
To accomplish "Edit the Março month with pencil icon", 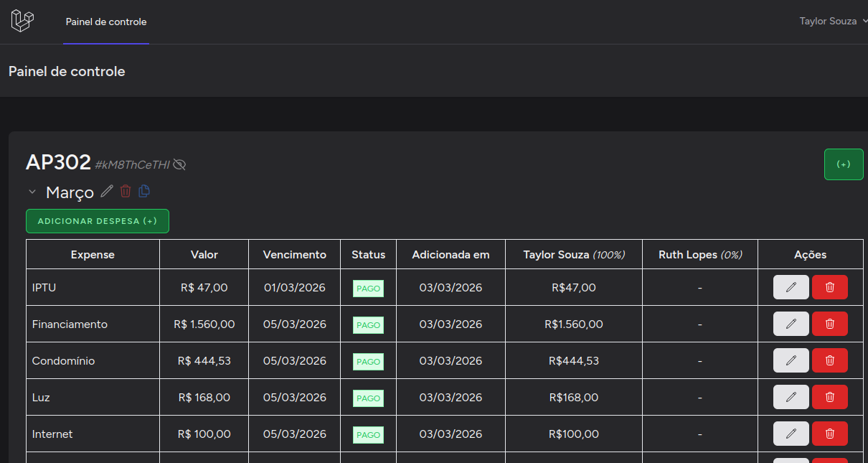I will [107, 191].
